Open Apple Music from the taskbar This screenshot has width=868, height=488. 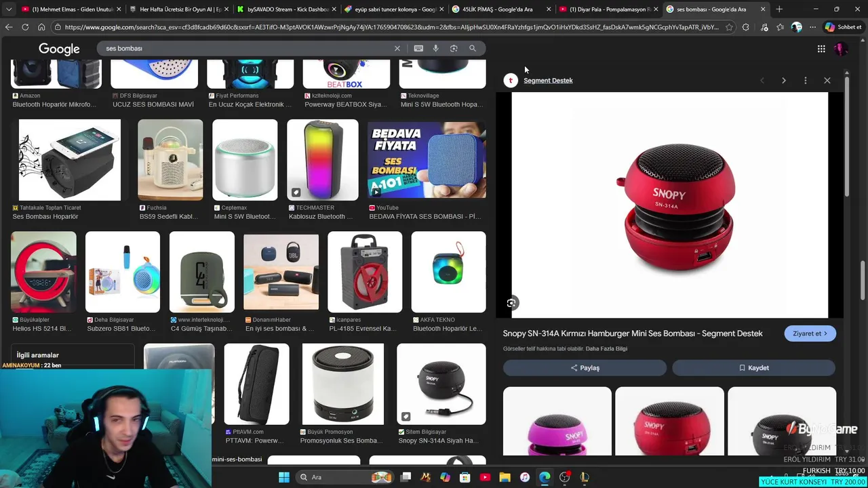(525, 477)
